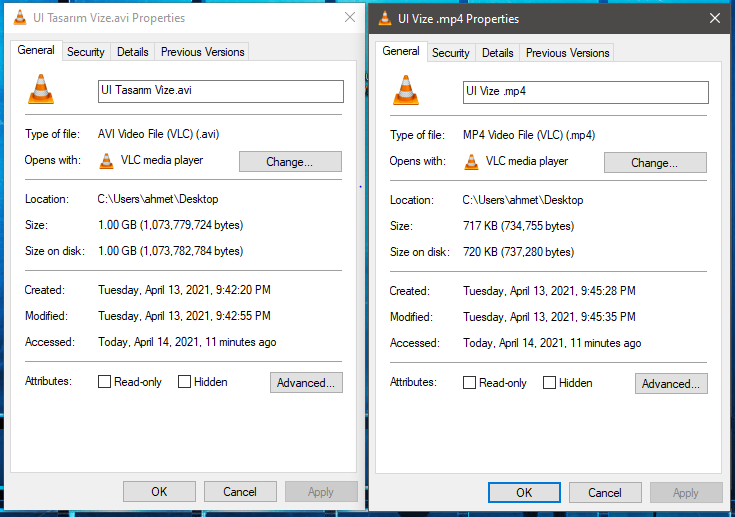735x517 pixels.
Task: Tick Hidden checkbox in the AVI properties
Action: pyautogui.click(x=184, y=382)
